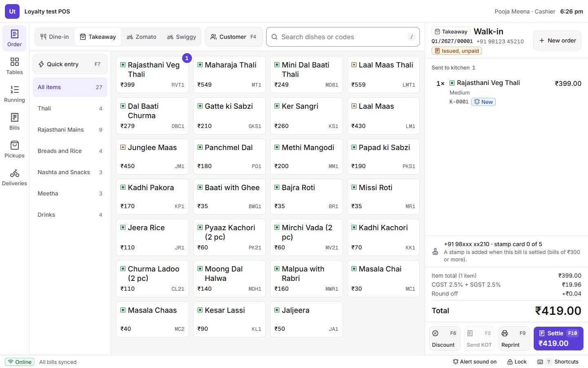Focus the Search dishes or codes field

coord(343,37)
